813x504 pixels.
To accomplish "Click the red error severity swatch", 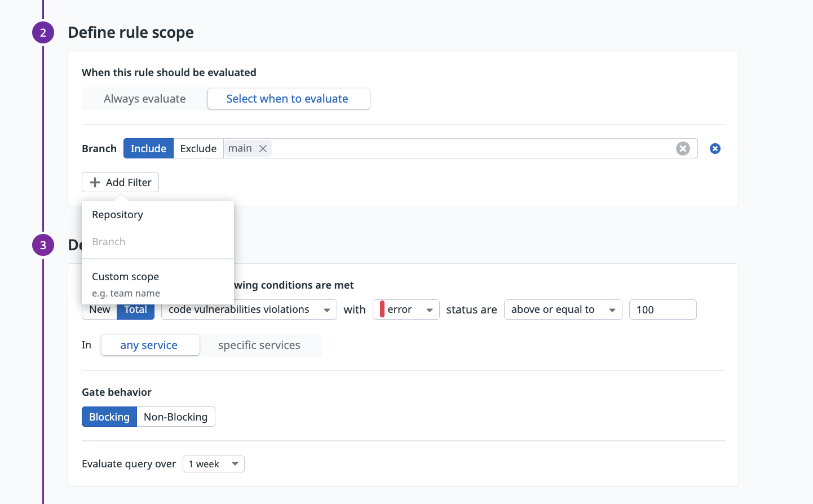I will [382, 310].
